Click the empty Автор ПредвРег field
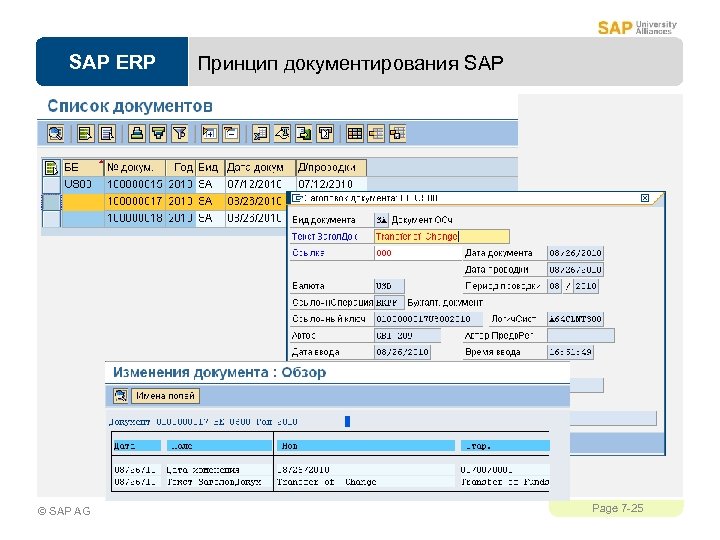Screen dimensions: 720x540 (581, 336)
